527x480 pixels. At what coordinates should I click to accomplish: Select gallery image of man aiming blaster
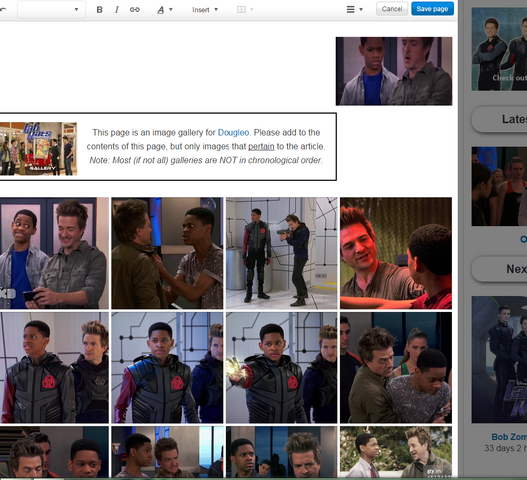tap(281, 253)
